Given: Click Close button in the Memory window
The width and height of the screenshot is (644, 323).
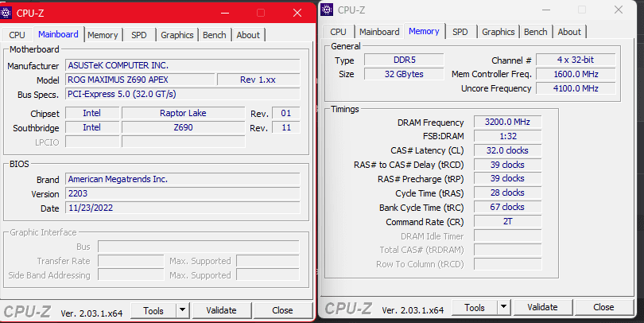Looking at the screenshot, I should coord(603,307).
